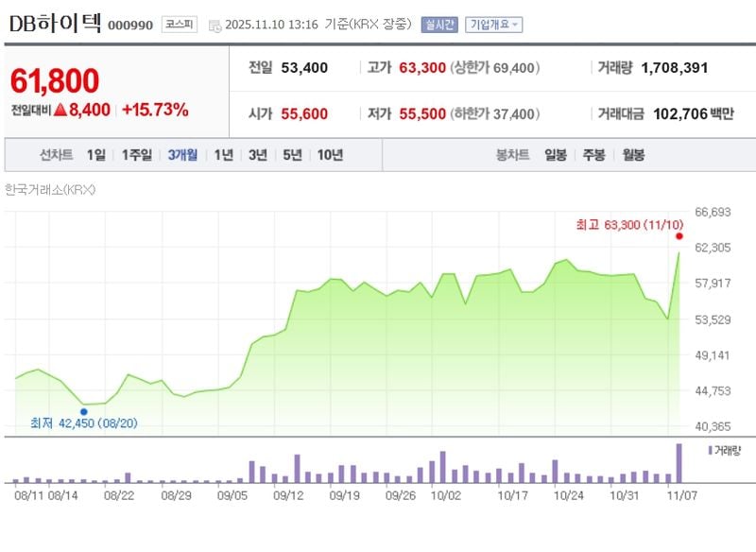Select the 1주일 line chart period
Image resolution: width=756 pixels, height=552 pixels.
click(x=137, y=155)
